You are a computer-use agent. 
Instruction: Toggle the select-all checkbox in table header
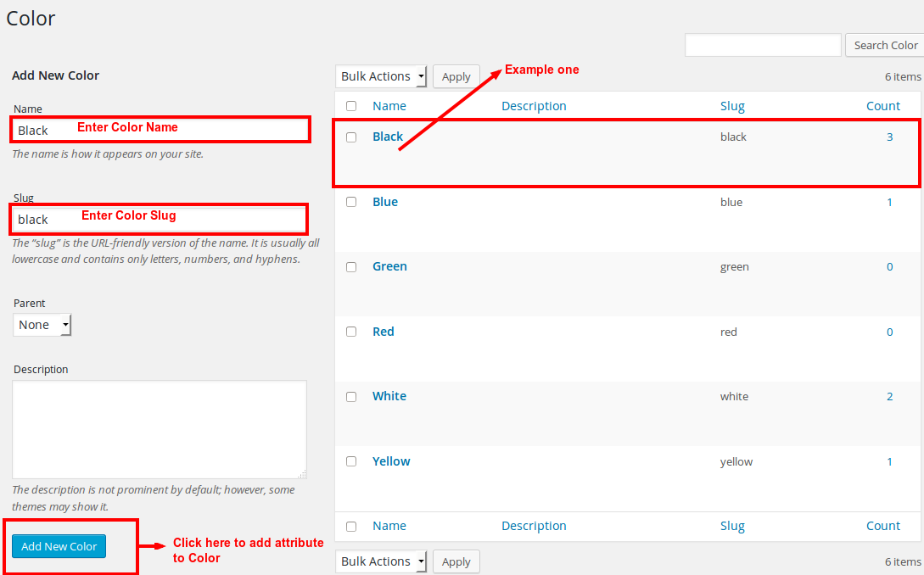351,106
